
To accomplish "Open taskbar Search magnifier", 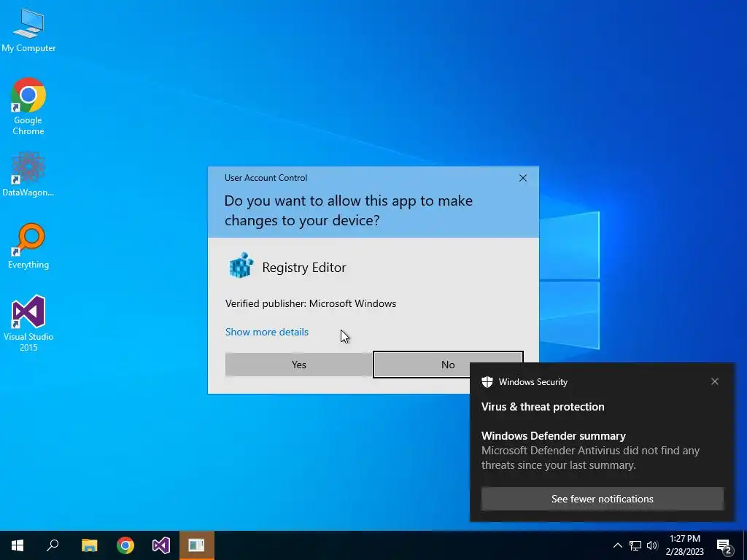I will tap(53, 545).
